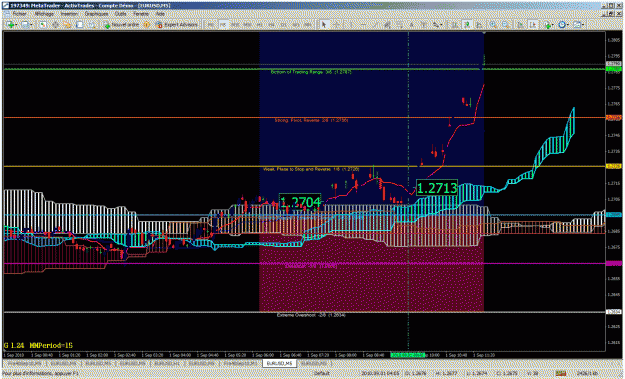Select the crosshair tool
The width and height of the screenshot is (625, 379).
point(336,25)
